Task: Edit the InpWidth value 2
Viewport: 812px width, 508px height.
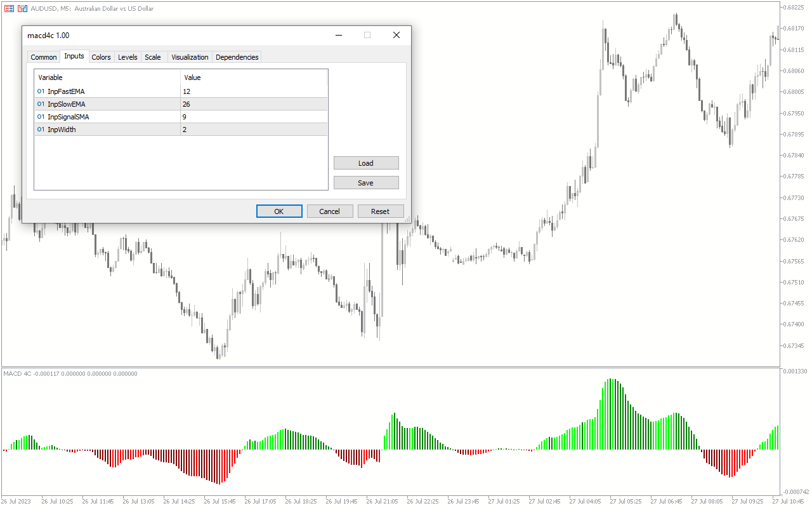Action: pyautogui.click(x=254, y=130)
